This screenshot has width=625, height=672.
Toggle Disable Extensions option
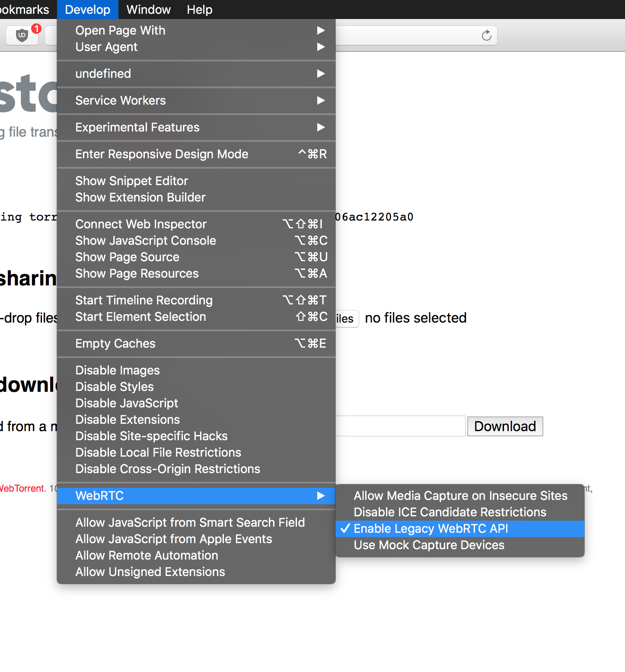tap(196, 419)
